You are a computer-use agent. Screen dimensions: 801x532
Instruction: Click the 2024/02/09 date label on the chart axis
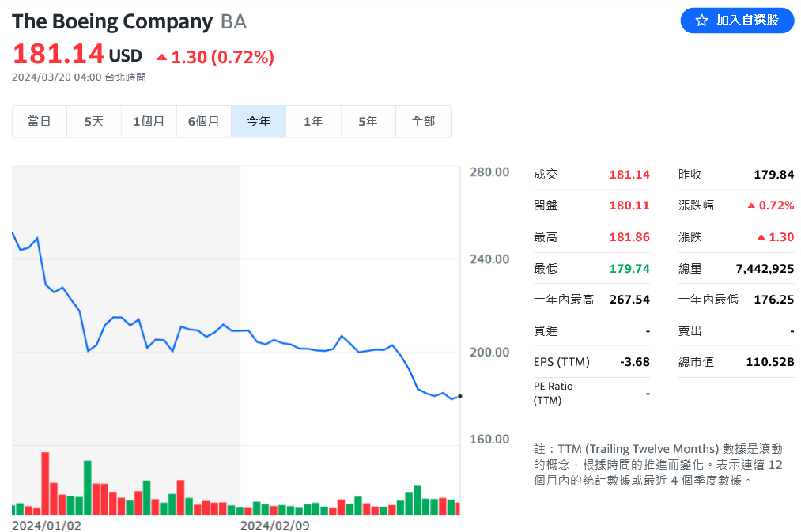coord(274,525)
